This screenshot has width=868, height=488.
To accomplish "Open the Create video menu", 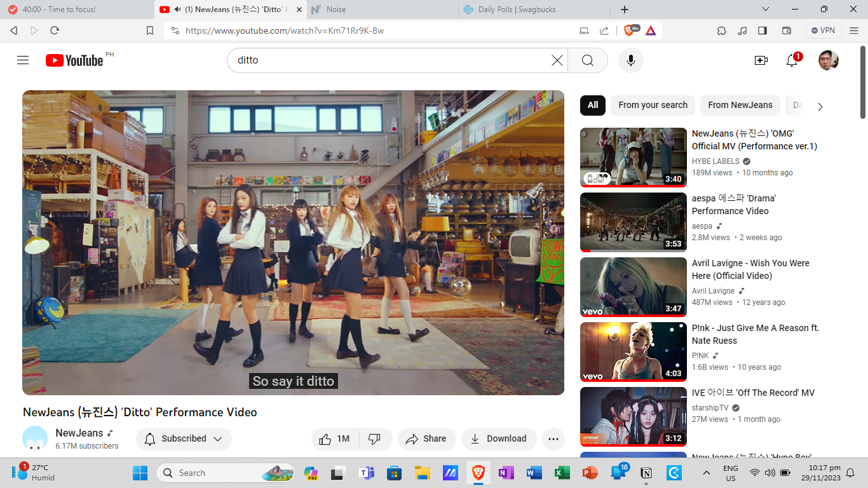I will (x=761, y=60).
